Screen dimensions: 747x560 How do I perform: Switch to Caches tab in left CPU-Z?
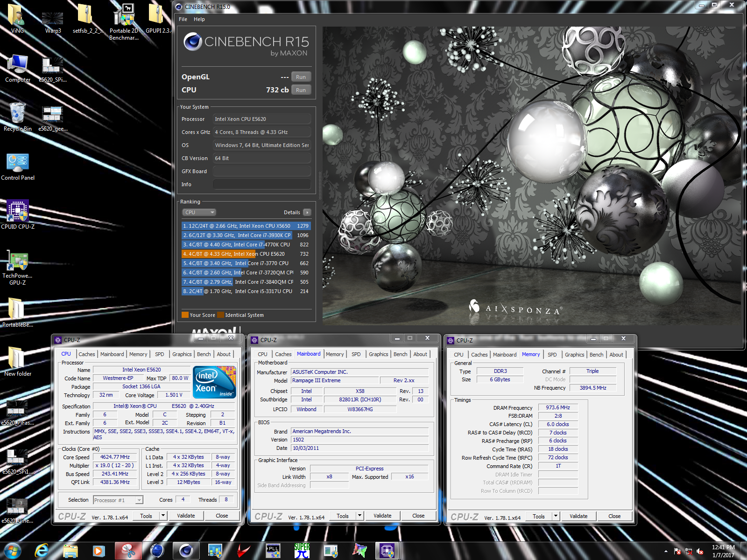[86, 354]
